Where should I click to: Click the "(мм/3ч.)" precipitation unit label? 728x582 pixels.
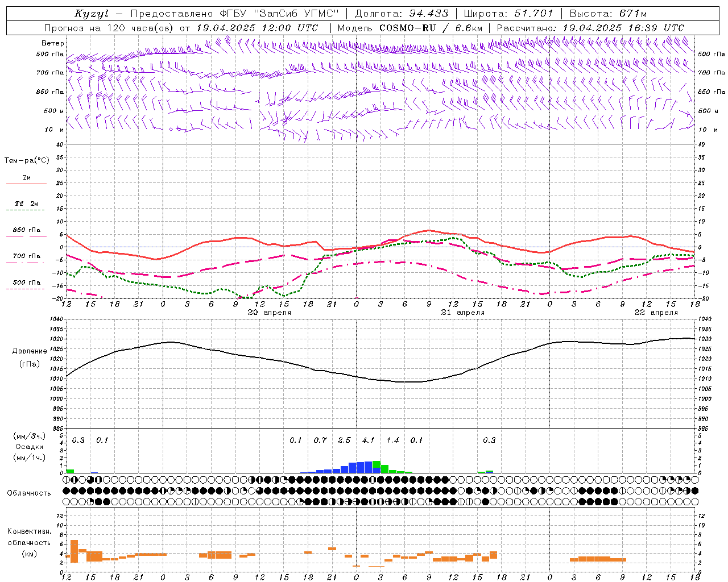click(29, 436)
